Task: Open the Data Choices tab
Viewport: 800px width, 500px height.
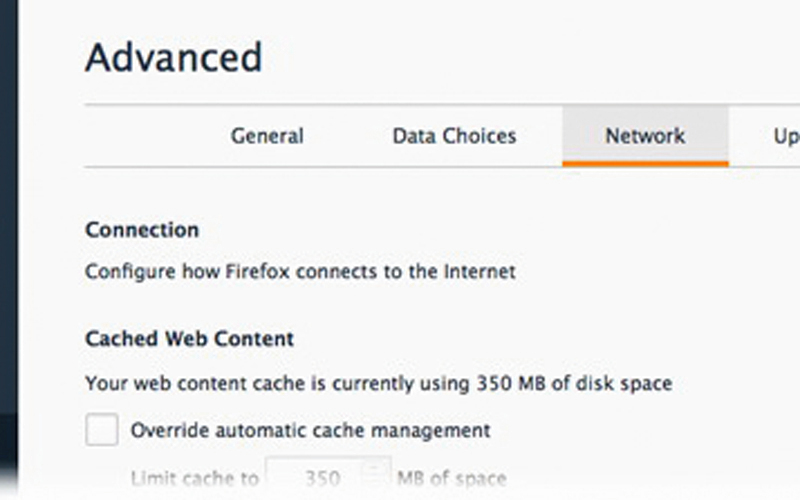Action: point(454,136)
